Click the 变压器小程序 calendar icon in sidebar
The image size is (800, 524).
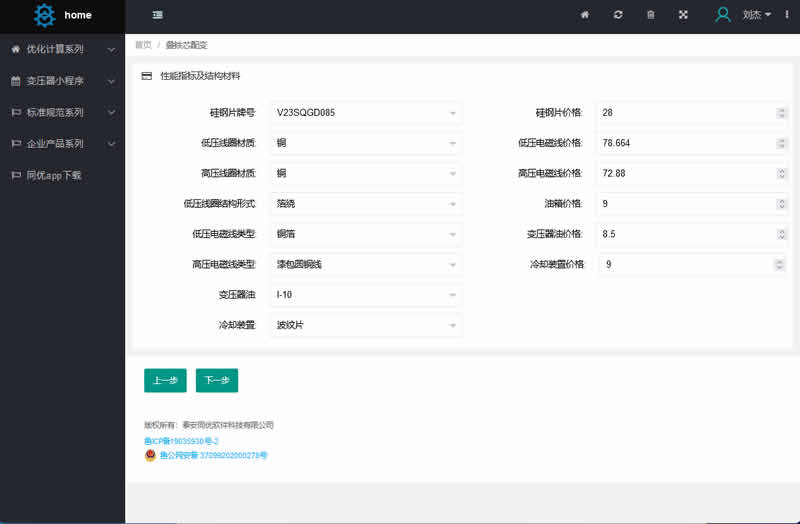[x=16, y=81]
